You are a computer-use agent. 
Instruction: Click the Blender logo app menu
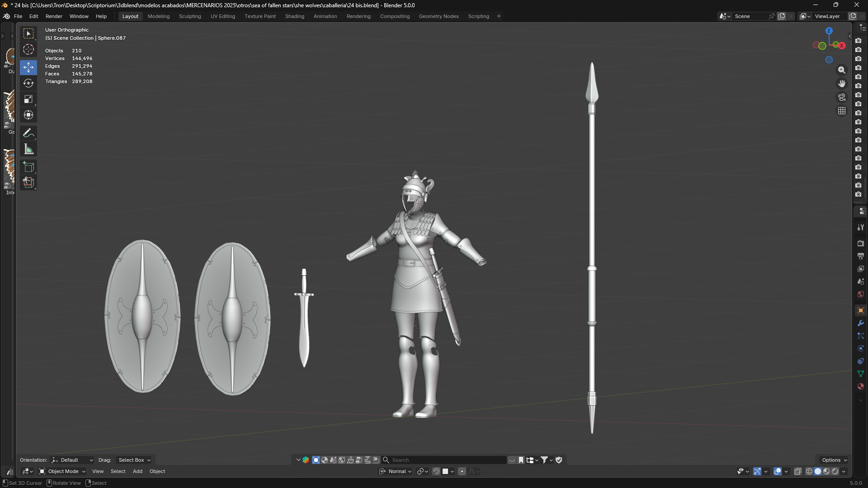tap(7, 16)
